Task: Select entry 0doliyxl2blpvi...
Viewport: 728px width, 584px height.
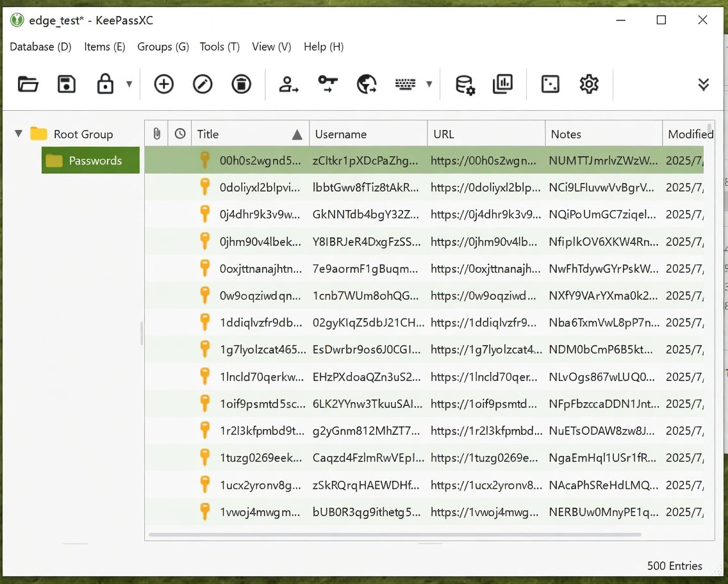Action: point(424,188)
